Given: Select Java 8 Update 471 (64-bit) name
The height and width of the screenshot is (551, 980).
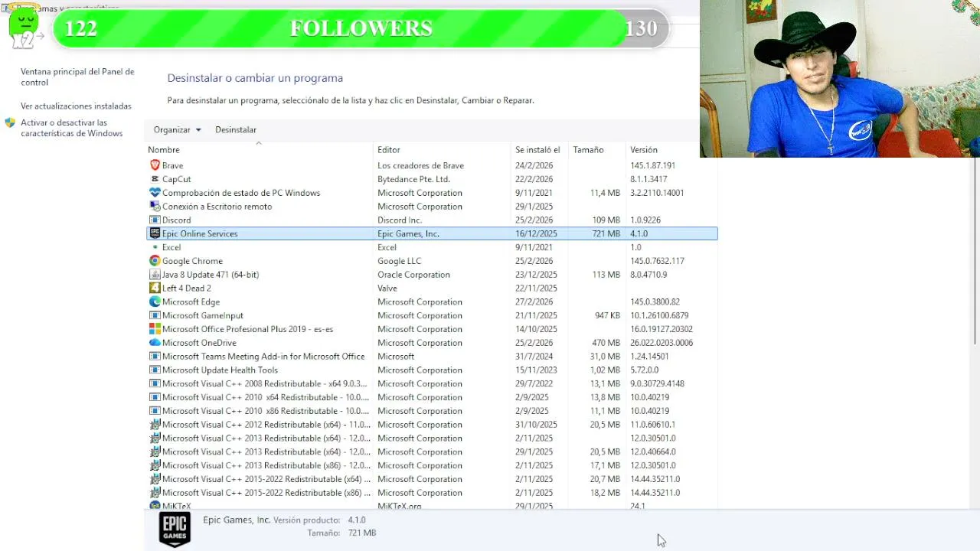Looking at the screenshot, I should pos(211,275).
